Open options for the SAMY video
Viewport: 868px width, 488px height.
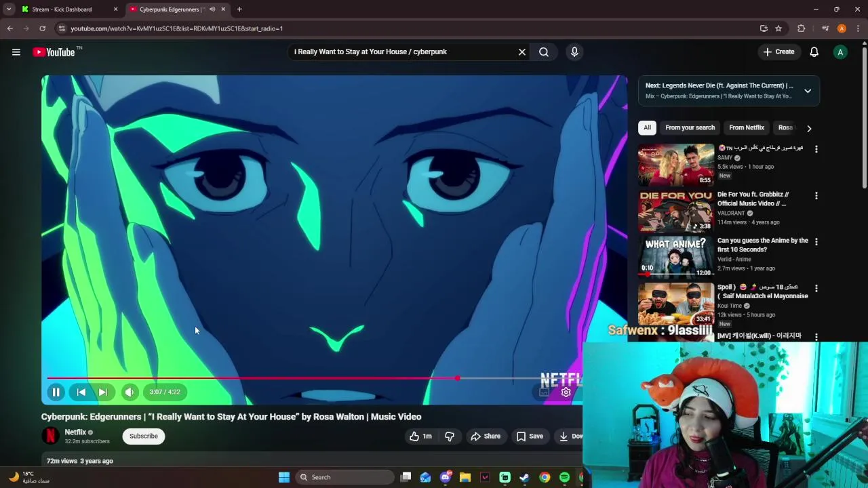(x=816, y=149)
